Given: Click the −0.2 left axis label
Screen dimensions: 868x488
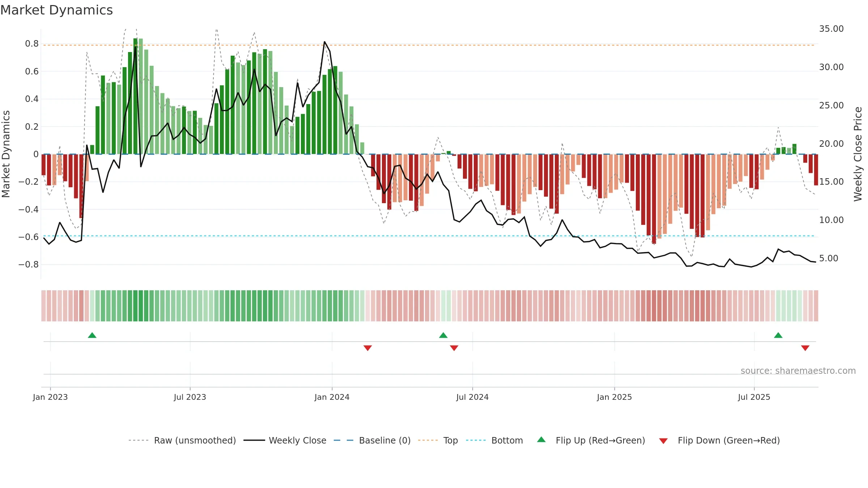Looking at the screenshot, I should 29,182.
